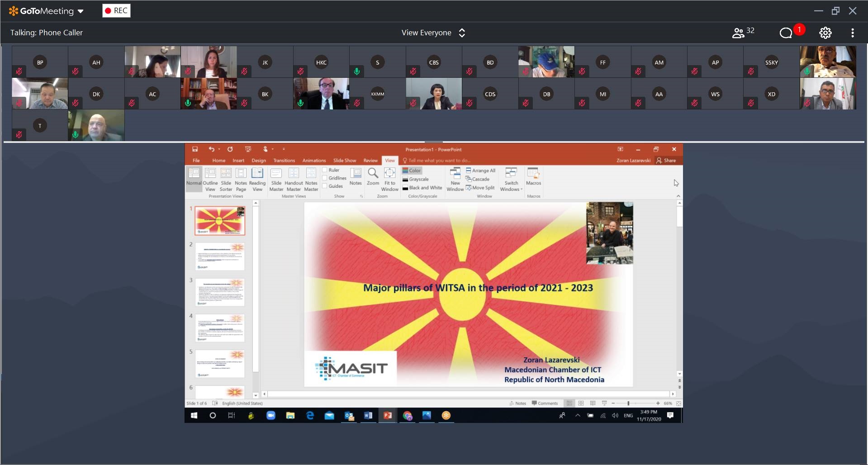The height and width of the screenshot is (465, 868).
Task: Switch to Notes Page view
Action: pyautogui.click(x=241, y=180)
